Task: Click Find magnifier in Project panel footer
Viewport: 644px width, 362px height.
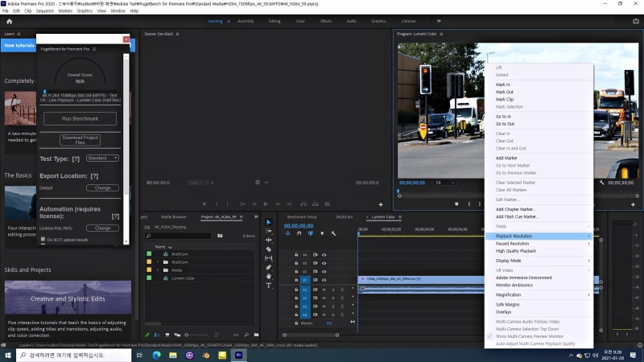Action: 246,335
